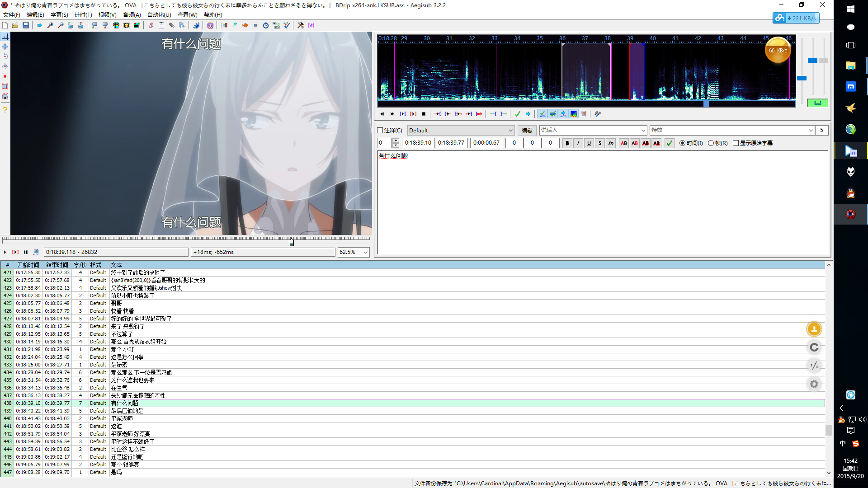
Task: Open Windows Start button in taskbar
Action: (x=850, y=9)
